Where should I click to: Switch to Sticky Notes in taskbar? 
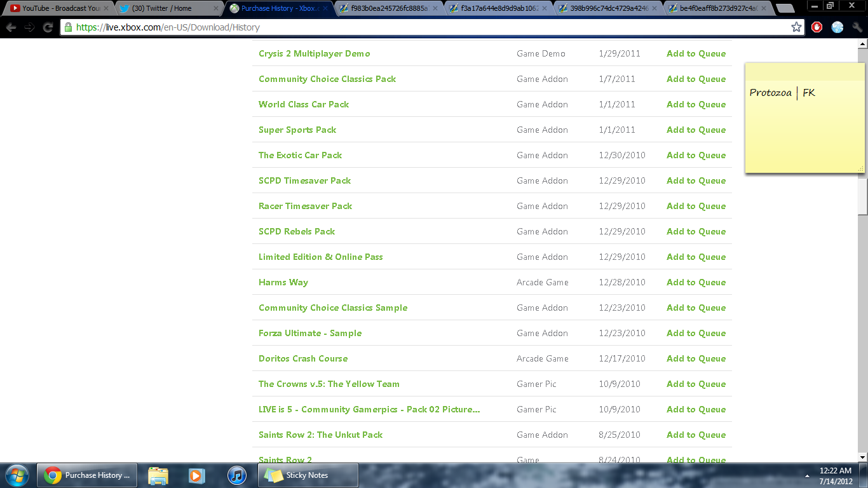pyautogui.click(x=308, y=475)
